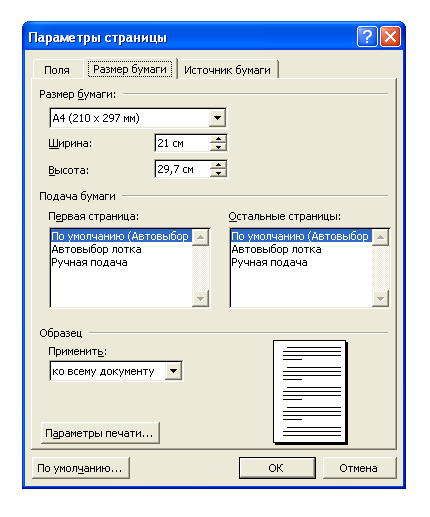Image resolution: width=430 pixels, height=517 pixels.
Task: Click the По умолчанию... button
Action: 81,468
